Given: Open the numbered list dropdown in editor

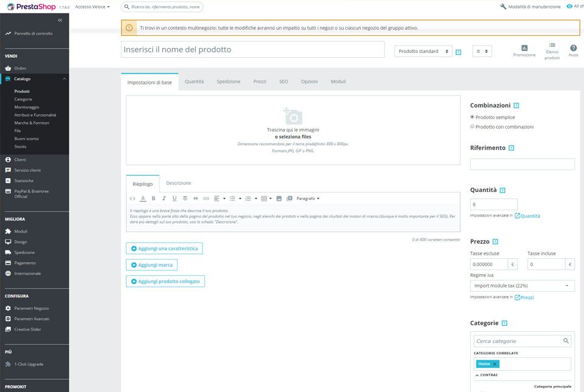Looking at the screenshot, I should point(251,199).
